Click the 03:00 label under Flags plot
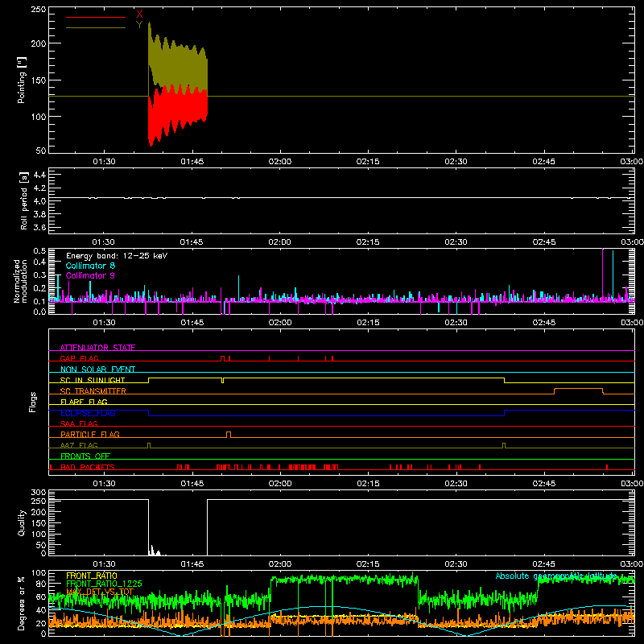644x644 pixels. [632, 484]
